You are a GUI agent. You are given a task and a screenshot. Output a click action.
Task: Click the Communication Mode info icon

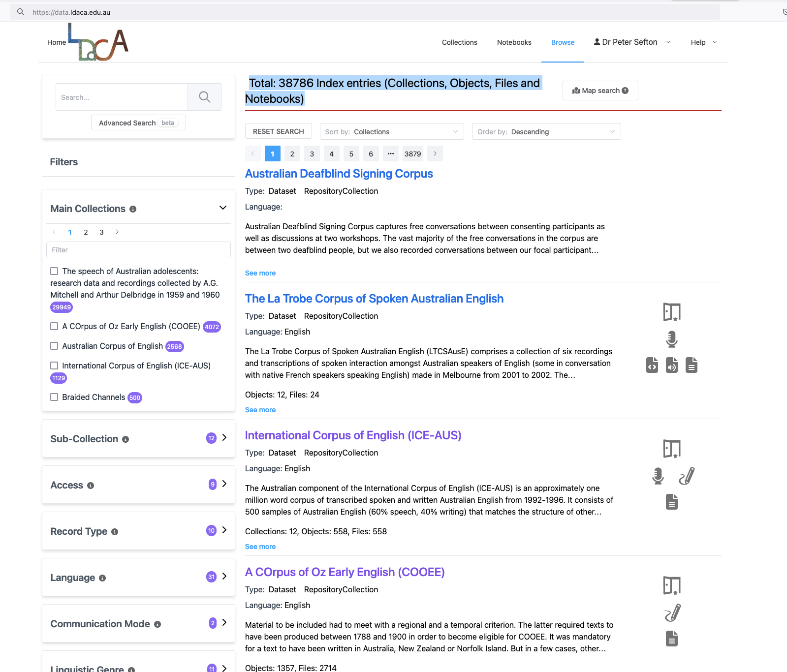(157, 624)
